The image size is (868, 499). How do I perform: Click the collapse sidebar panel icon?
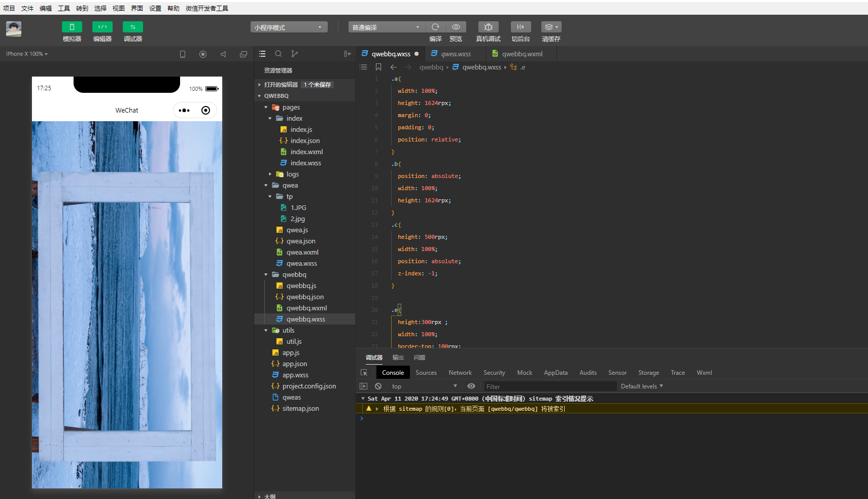coord(348,54)
